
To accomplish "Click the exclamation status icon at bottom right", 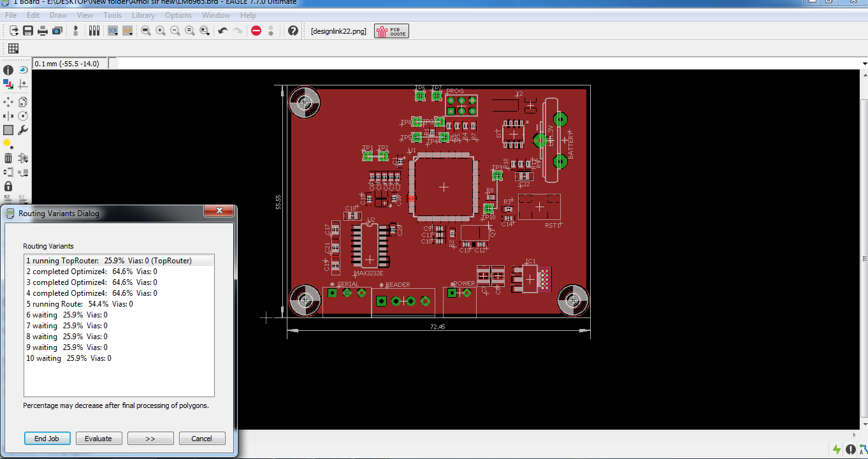I will (851, 450).
